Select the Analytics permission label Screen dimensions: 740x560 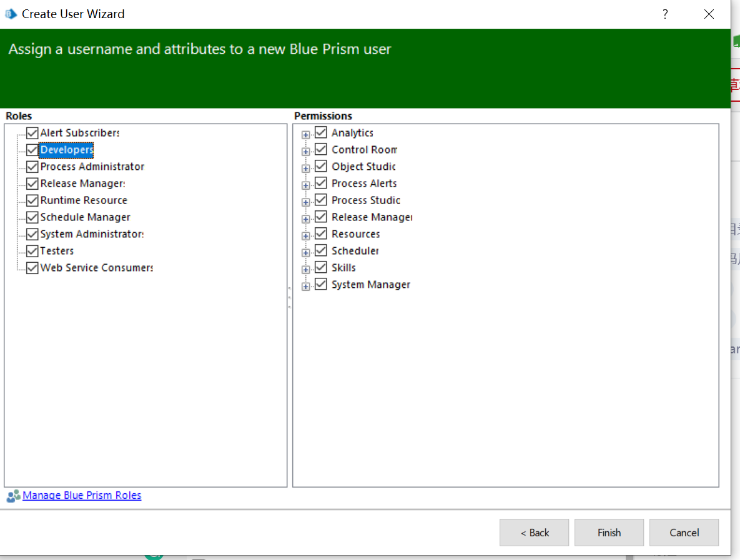click(x=352, y=133)
